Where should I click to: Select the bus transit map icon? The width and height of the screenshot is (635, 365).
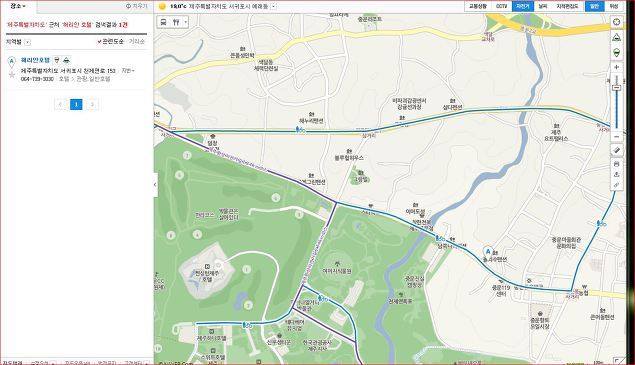pyautogui.click(x=163, y=22)
